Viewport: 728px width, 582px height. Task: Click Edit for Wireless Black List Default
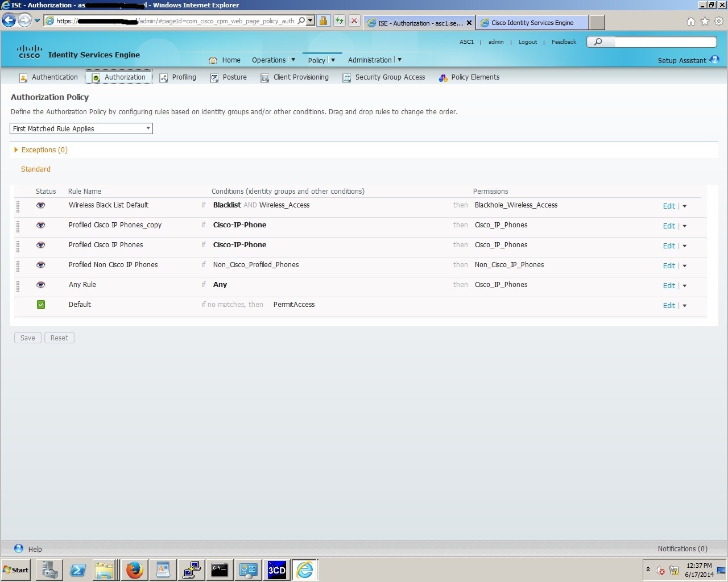(669, 206)
